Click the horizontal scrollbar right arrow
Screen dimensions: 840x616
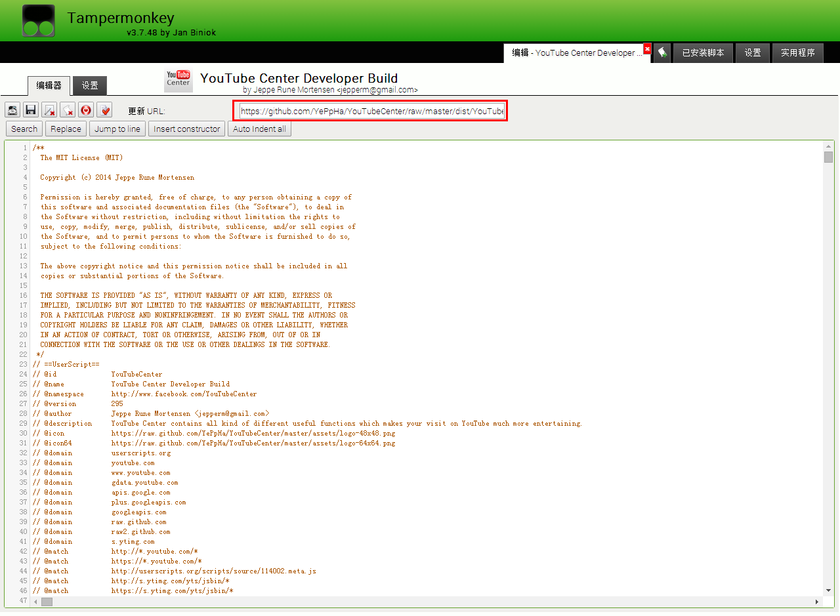[x=817, y=602]
